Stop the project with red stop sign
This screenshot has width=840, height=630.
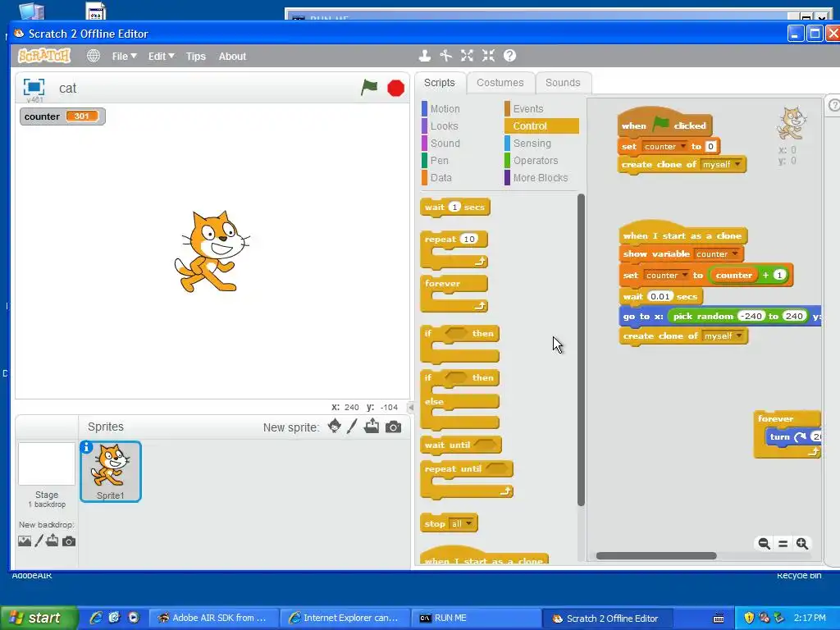click(396, 88)
